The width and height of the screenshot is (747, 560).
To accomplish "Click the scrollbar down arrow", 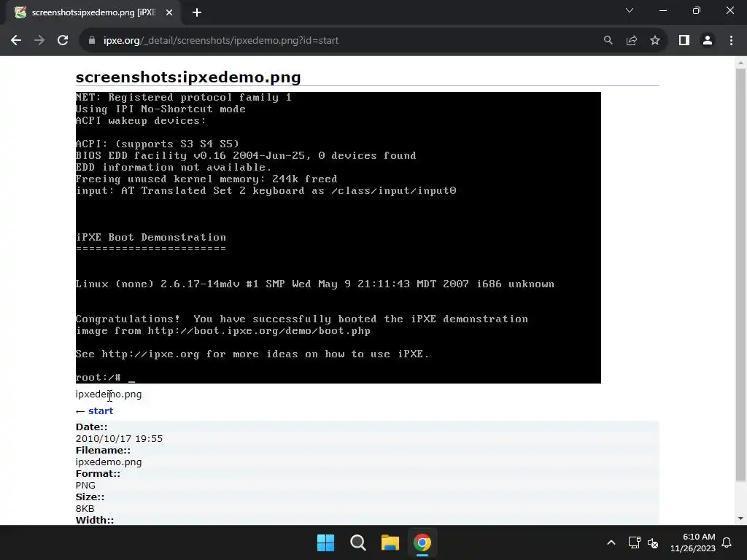I will tap(740, 518).
